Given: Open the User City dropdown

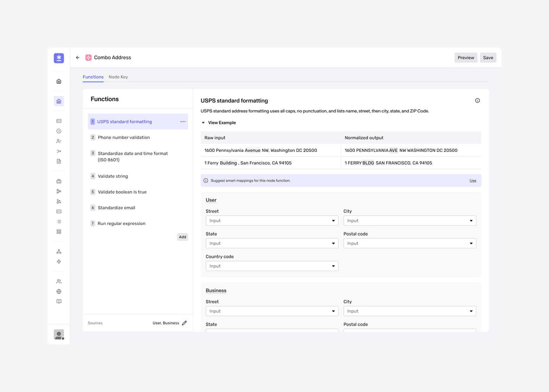Looking at the screenshot, I should point(410,221).
